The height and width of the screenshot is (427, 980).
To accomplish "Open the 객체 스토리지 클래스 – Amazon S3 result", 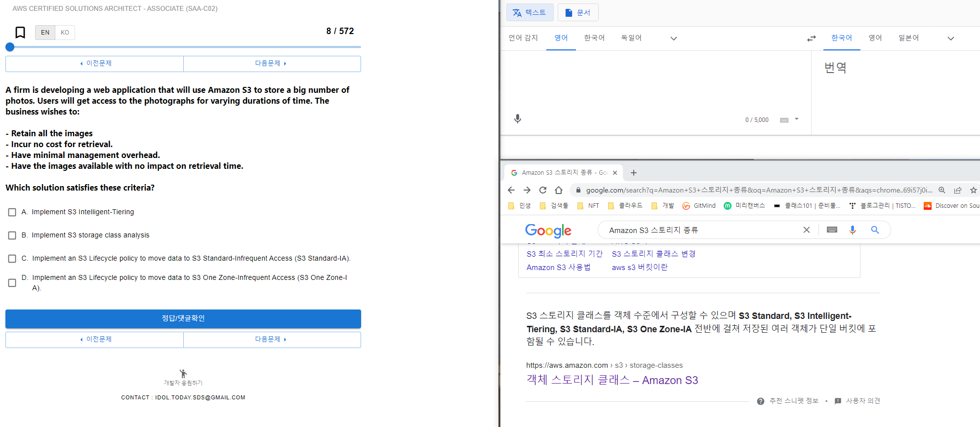I will (x=612, y=380).
